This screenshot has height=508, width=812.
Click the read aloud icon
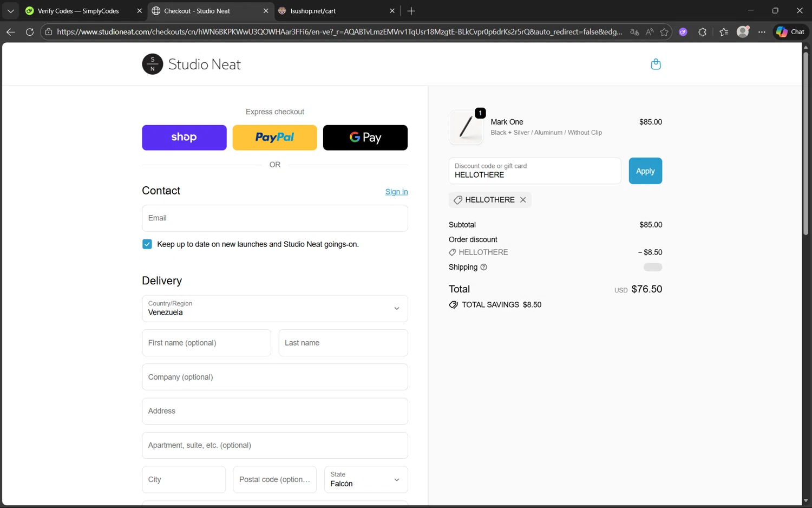click(650, 32)
